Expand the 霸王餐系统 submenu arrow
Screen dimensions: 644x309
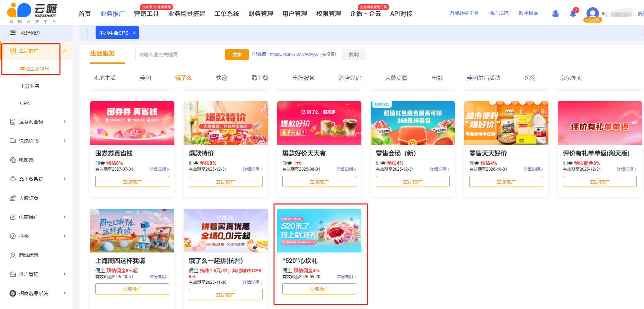pyautogui.click(x=64, y=179)
